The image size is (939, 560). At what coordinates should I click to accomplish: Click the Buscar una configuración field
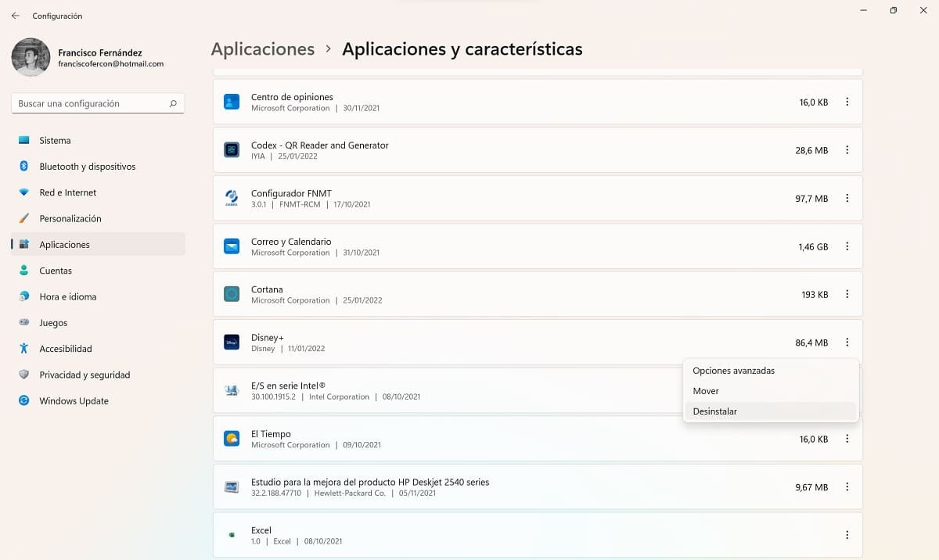point(90,103)
